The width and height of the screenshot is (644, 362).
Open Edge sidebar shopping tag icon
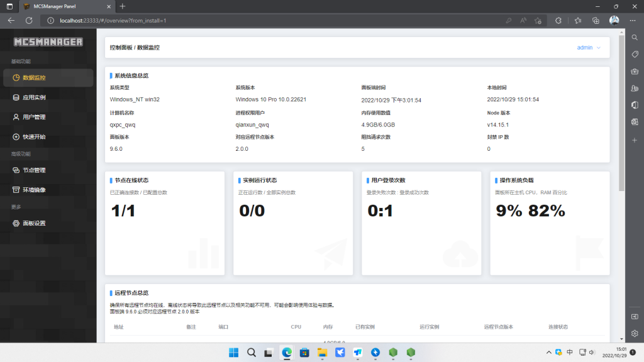[x=635, y=54]
